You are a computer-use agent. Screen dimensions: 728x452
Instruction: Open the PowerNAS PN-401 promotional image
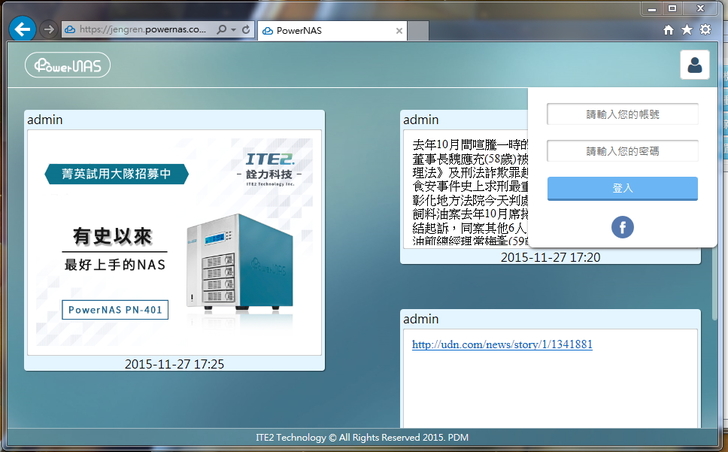[x=174, y=242]
